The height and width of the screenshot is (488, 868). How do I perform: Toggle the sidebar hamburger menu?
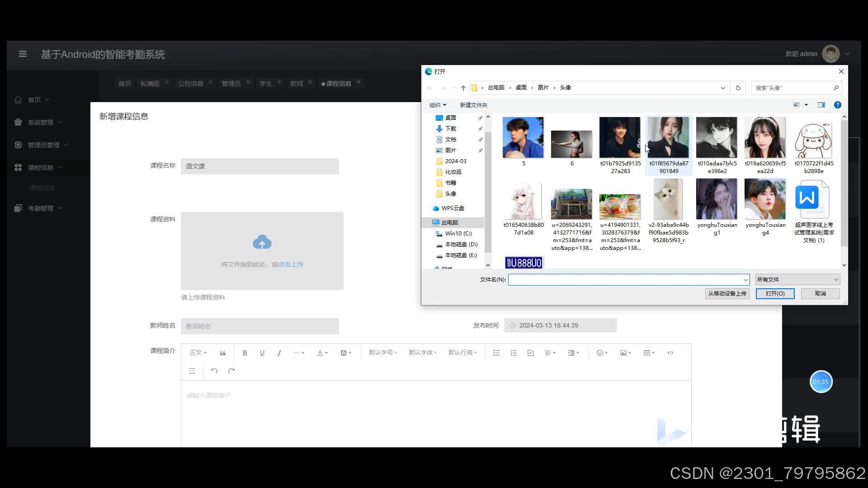pos(23,54)
